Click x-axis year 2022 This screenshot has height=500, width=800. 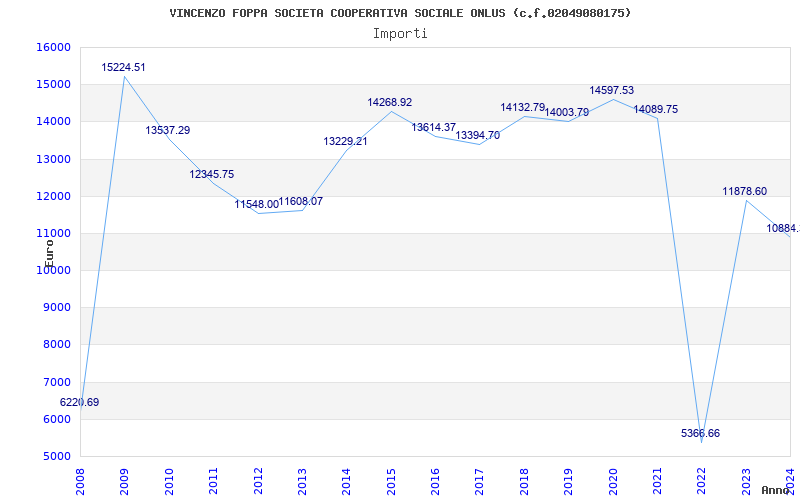point(702,481)
